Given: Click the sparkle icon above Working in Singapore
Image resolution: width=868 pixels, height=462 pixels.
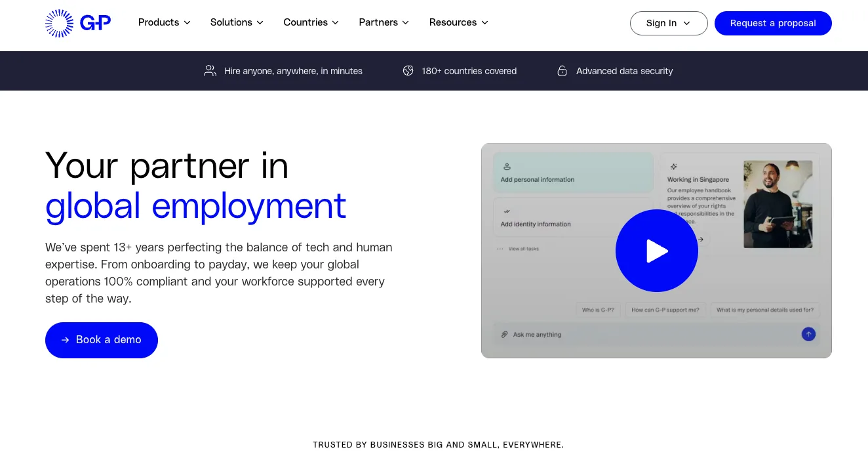Looking at the screenshot, I should pos(673,167).
